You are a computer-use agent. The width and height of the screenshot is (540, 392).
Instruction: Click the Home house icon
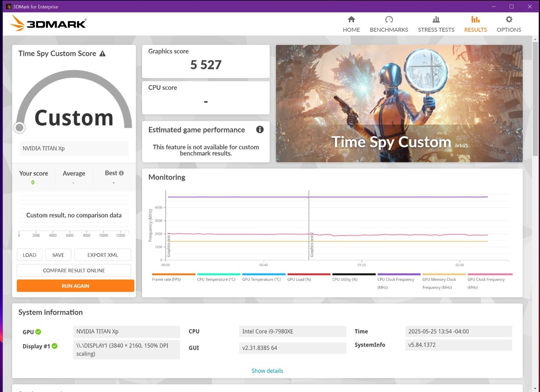coord(351,19)
